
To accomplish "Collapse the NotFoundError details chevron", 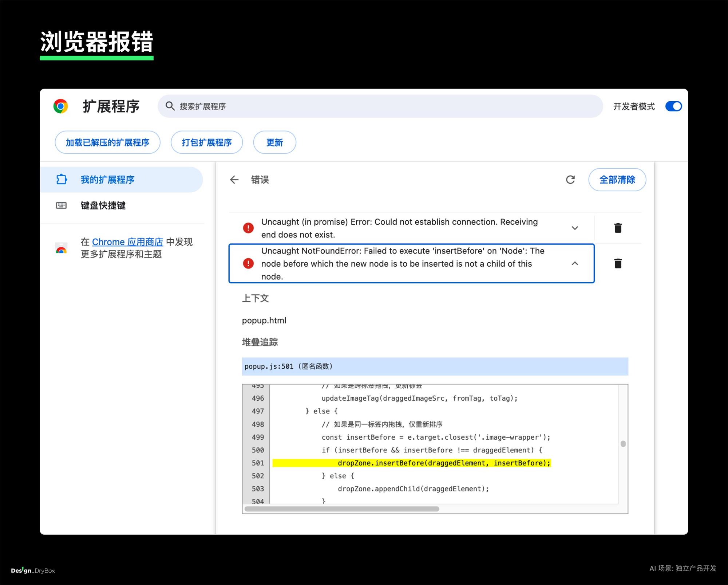I will click(575, 263).
